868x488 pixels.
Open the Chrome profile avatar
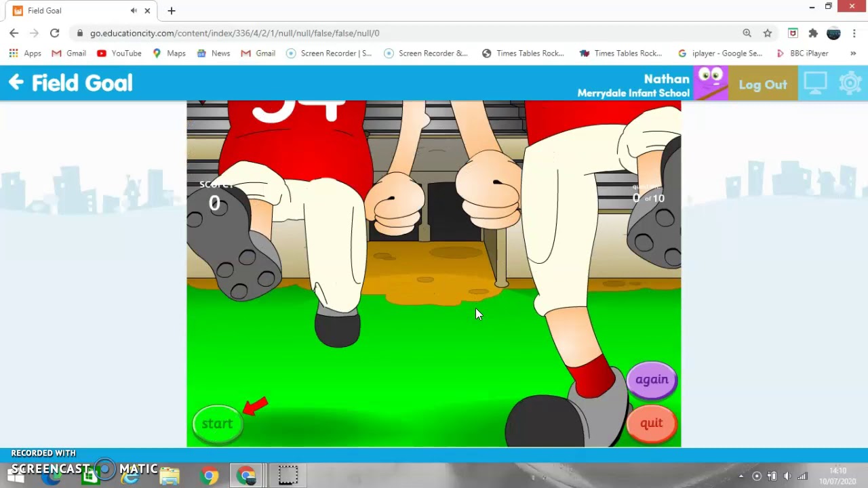833,33
